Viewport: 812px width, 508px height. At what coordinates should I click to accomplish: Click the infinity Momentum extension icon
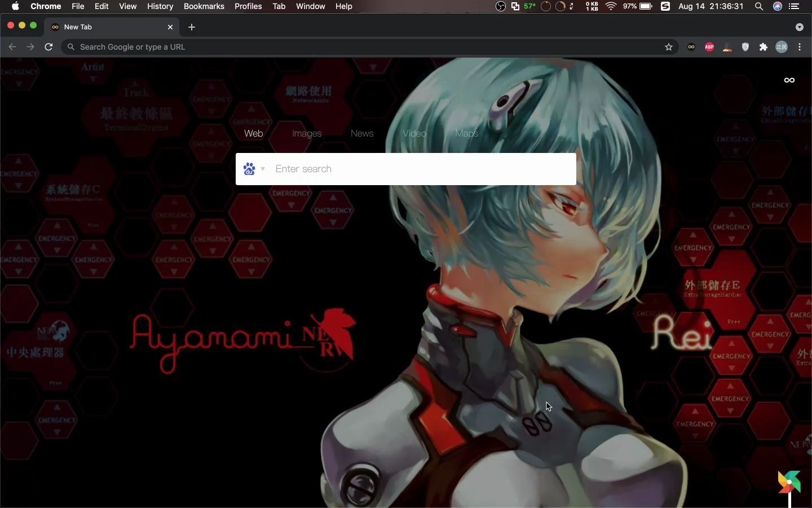(x=690, y=47)
